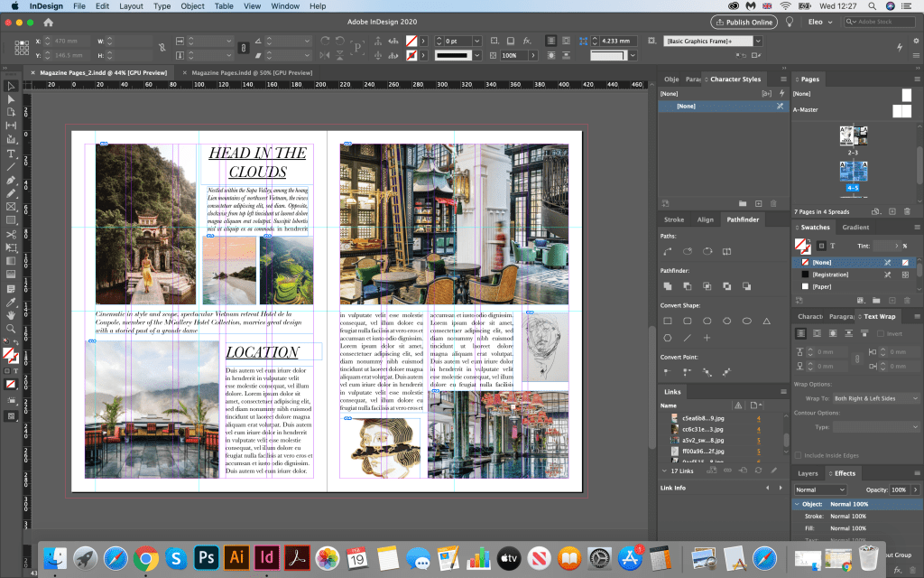Viewport: 924px width, 578px height.
Task: Select the Scissors tool
Action: tap(11, 235)
